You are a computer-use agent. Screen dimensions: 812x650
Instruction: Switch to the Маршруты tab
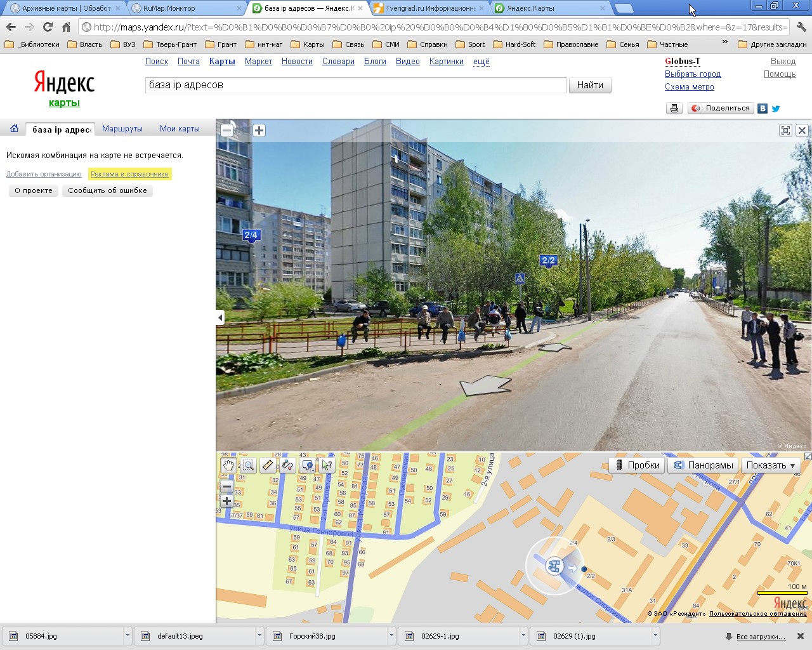tap(122, 128)
